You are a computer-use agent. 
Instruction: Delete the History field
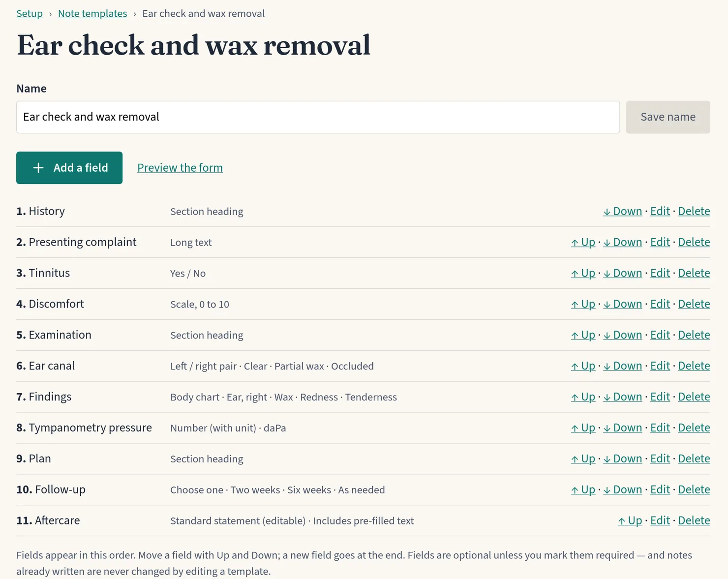tap(694, 211)
